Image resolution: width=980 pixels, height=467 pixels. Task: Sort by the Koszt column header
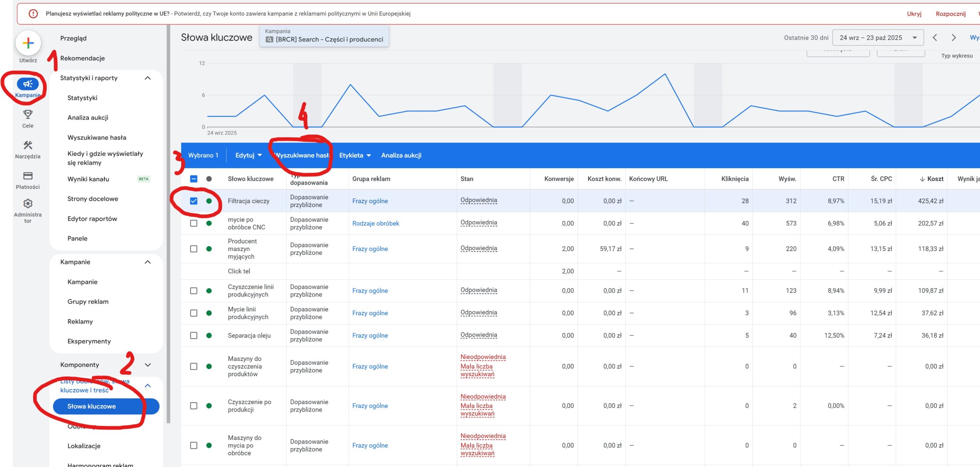pyautogui.click(x=935, y=179)
